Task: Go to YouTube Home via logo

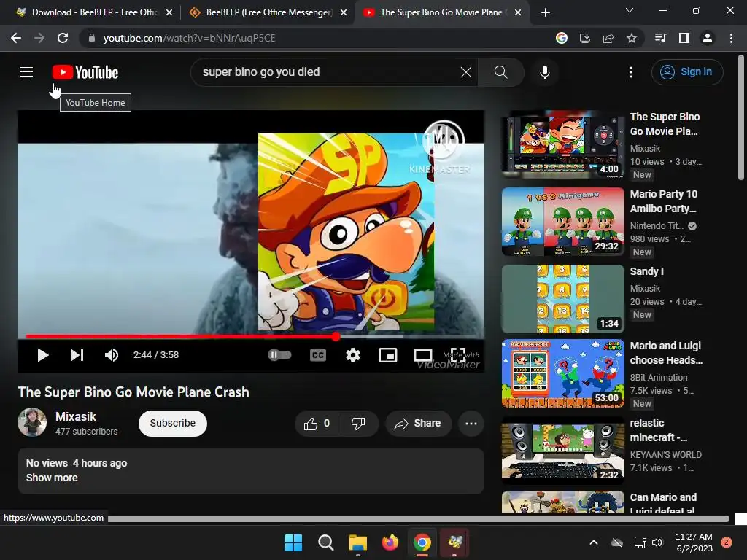Action: (85, 72)
